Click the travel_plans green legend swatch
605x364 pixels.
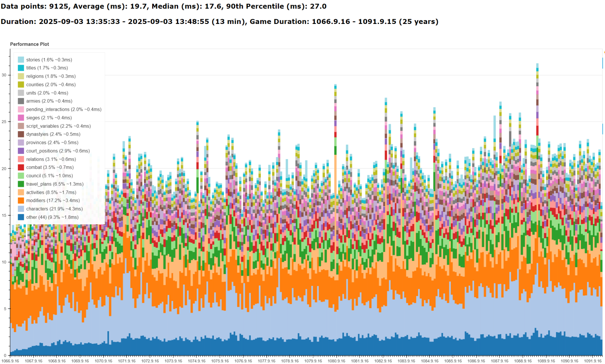click(x=21, y=184)
